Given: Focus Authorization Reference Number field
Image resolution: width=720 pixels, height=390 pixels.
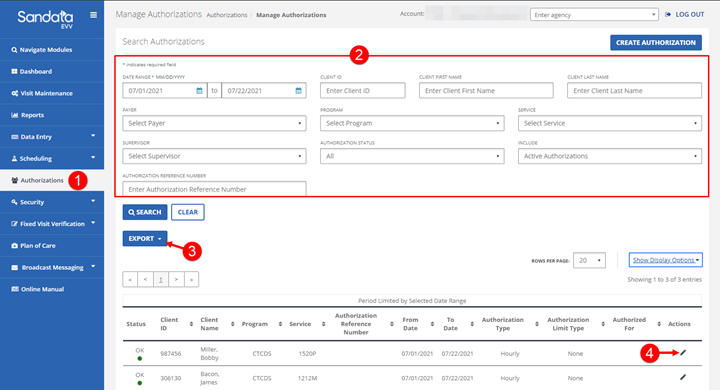Looking at the screenshot, I should pyautogui.click(x=214, y=189).
